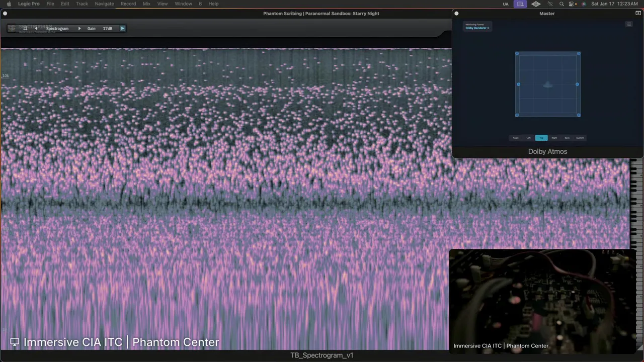The image size is (644, 362).
Task: Open Spotlight search magnifier
Action: [561, 4]
